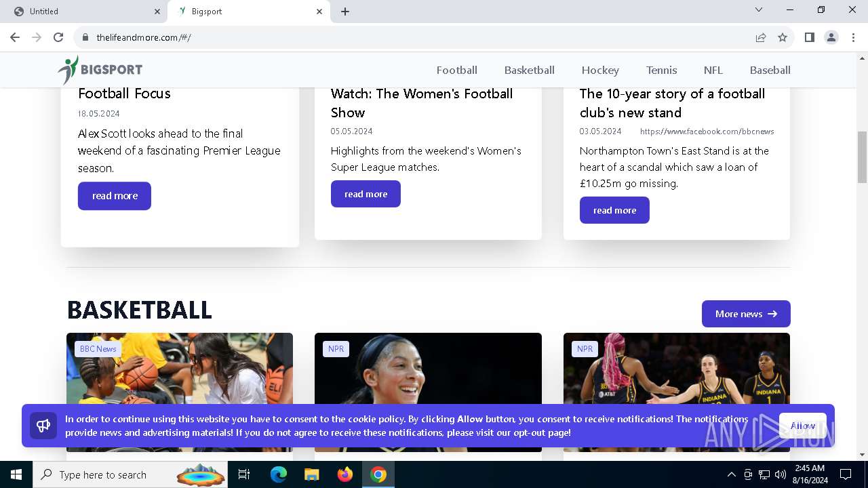Bookmark this page with the star icon

coord(783,37)
